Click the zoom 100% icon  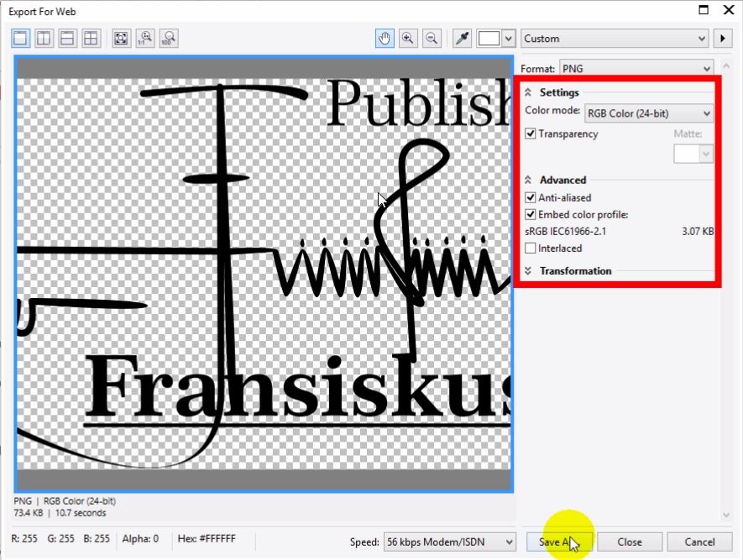tap(169, 39)
